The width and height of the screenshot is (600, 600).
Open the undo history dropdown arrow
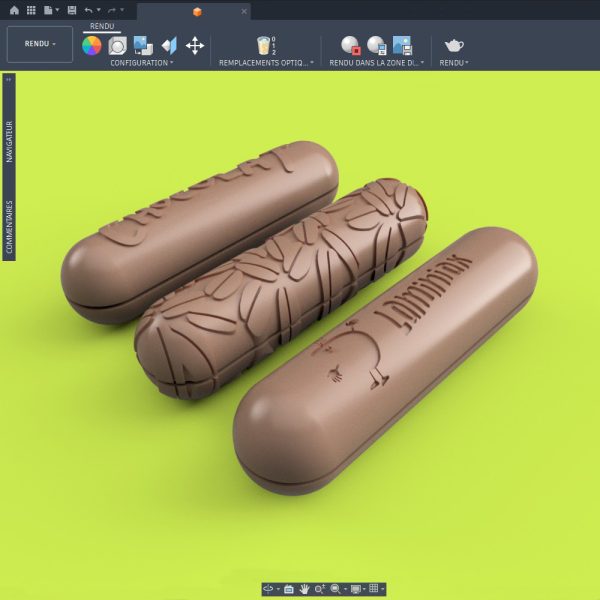pos(98,10)
